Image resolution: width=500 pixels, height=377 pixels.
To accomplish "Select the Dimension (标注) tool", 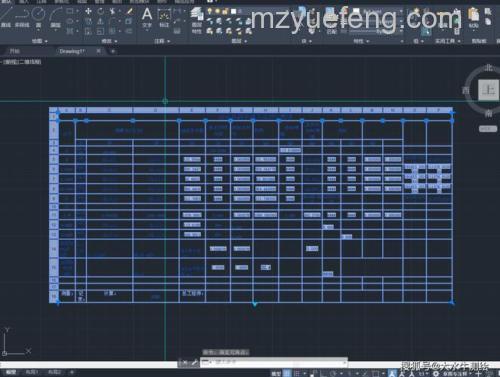I will coord(164,18).
